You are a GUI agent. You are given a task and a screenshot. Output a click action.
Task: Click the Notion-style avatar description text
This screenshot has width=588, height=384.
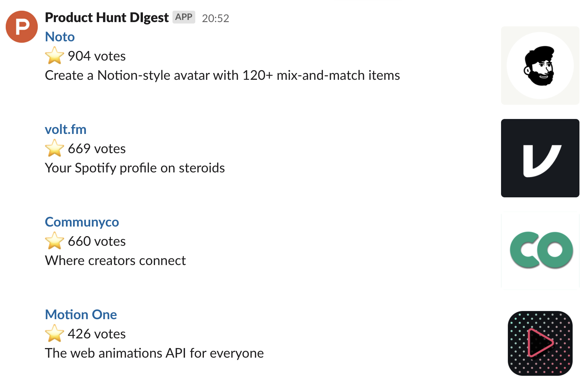(222, 75)
